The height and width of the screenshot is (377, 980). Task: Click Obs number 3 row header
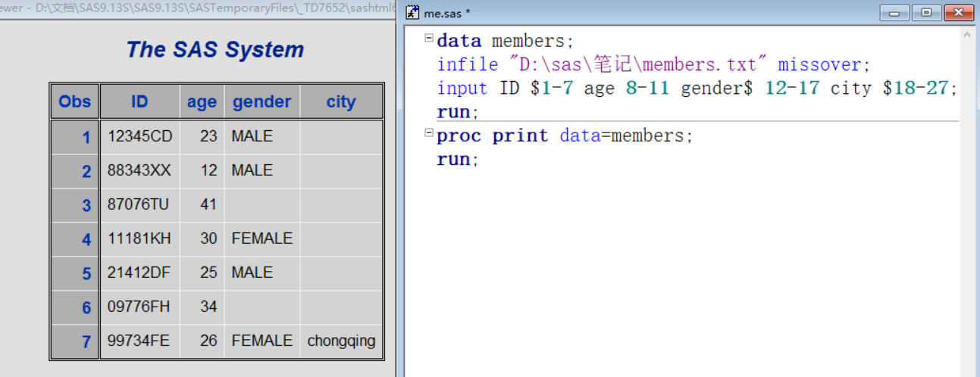point(75,205)
